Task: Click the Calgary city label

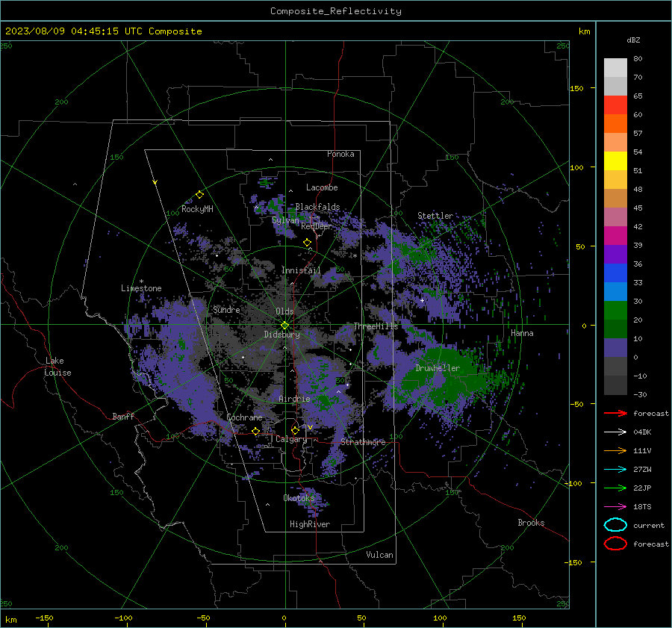Action: (291, 439)
